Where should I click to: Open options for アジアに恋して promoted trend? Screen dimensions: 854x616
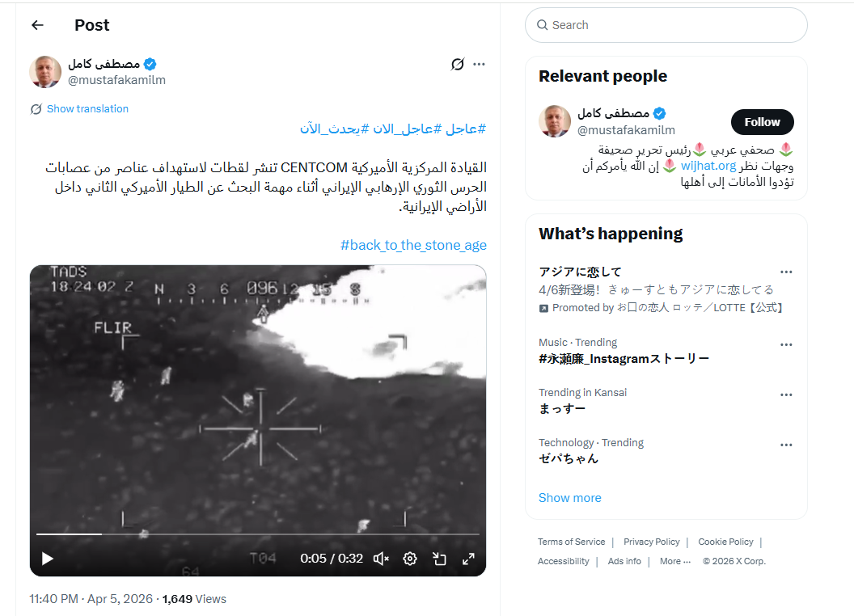click(786, 272)
